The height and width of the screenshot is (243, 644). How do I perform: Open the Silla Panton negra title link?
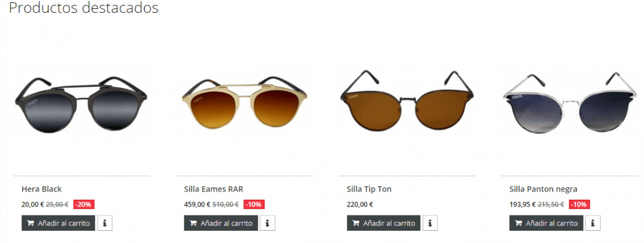tap(543, 189)
